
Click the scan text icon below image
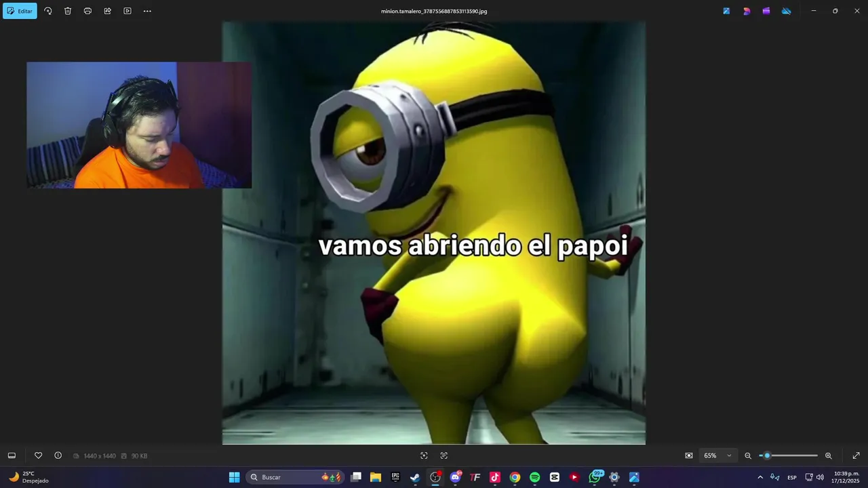(x=444, y=455)
